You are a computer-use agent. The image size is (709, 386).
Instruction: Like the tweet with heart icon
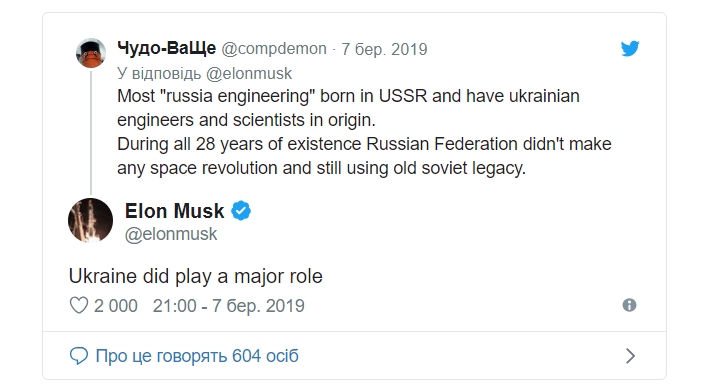79,306
